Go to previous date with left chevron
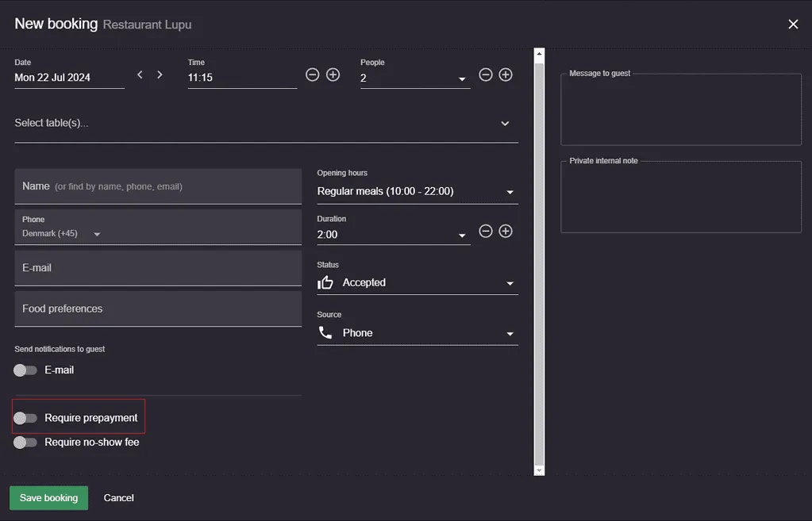The height and width of the screenshot is (521, 812). pyautogui.click(x=140, y=75)
